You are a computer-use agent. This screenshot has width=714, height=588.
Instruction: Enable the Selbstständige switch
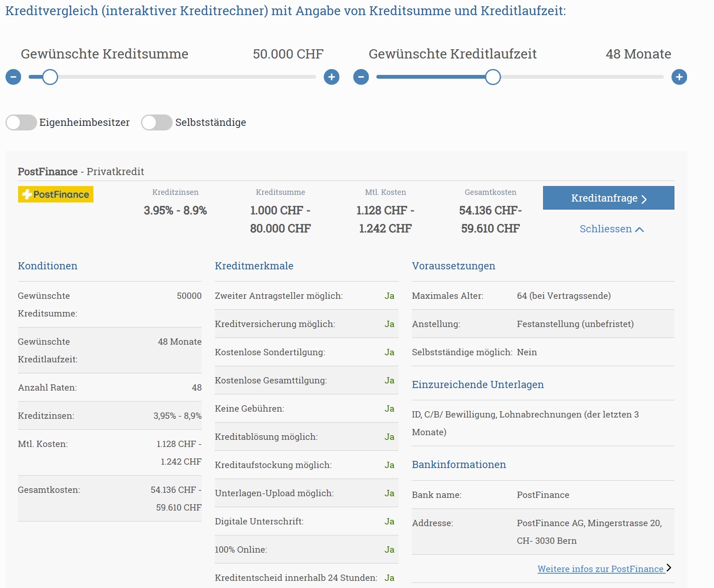pos(157,122)
